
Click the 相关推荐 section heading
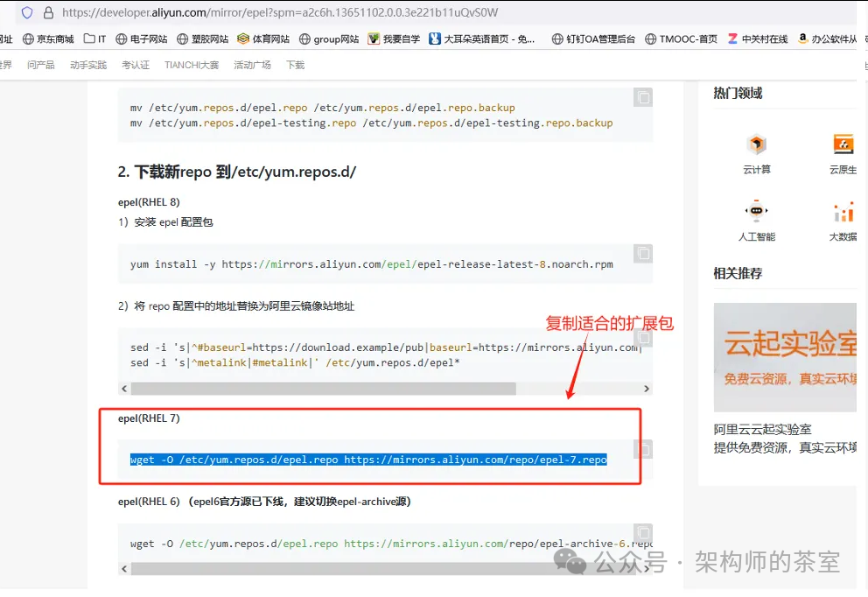tap(738, 273)
